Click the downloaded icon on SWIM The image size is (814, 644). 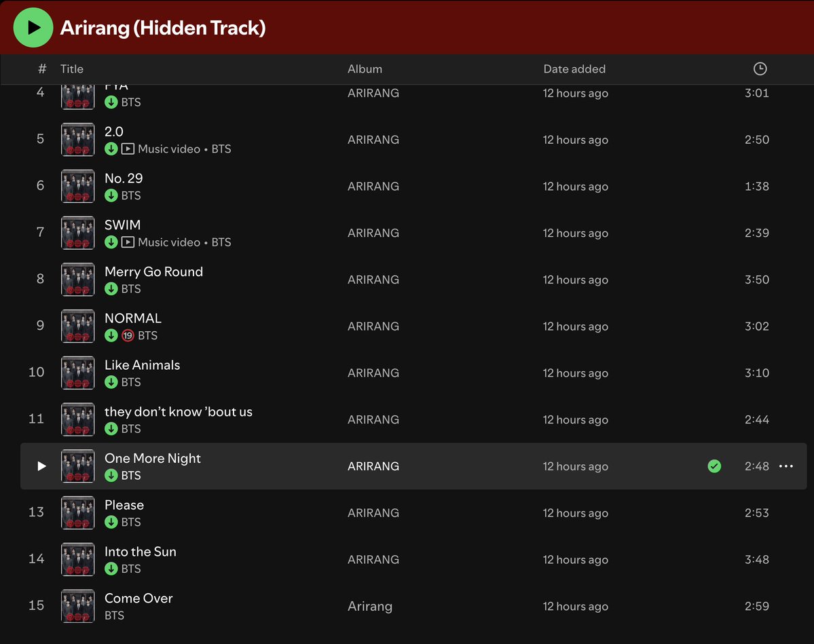click(x=111, y=242)
